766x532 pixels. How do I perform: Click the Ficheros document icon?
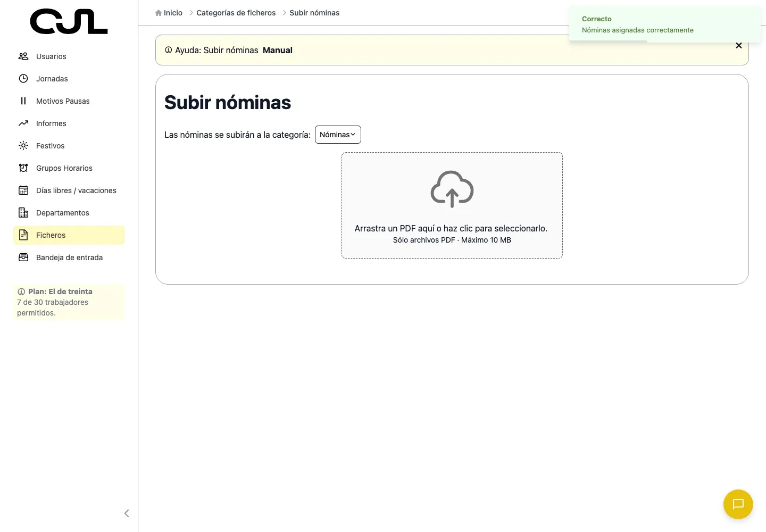tap(23, 235)
